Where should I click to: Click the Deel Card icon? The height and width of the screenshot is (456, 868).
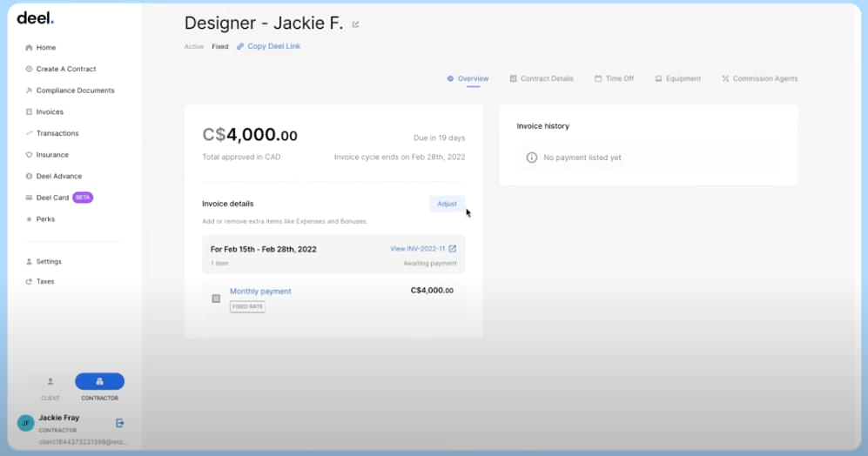click(29, 198)
